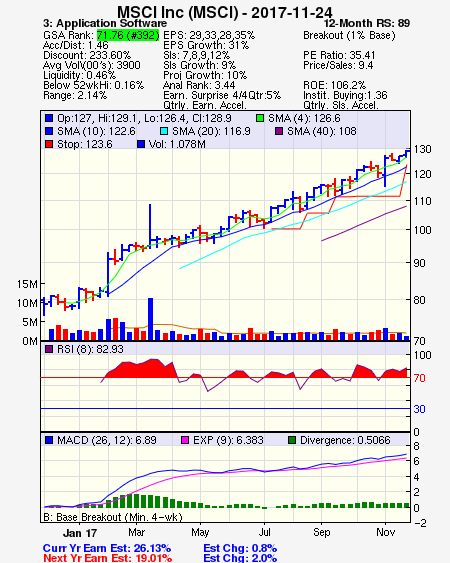Click the 'EXP (9): 6.383' label
The height and width of the screenshot is (563, 450).
click(x=228, y=440)
